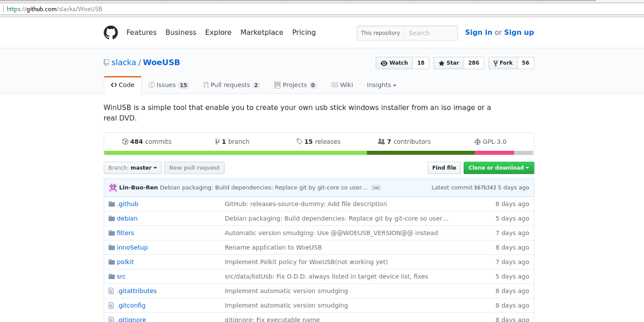Click the Star button

click(449, 63)
